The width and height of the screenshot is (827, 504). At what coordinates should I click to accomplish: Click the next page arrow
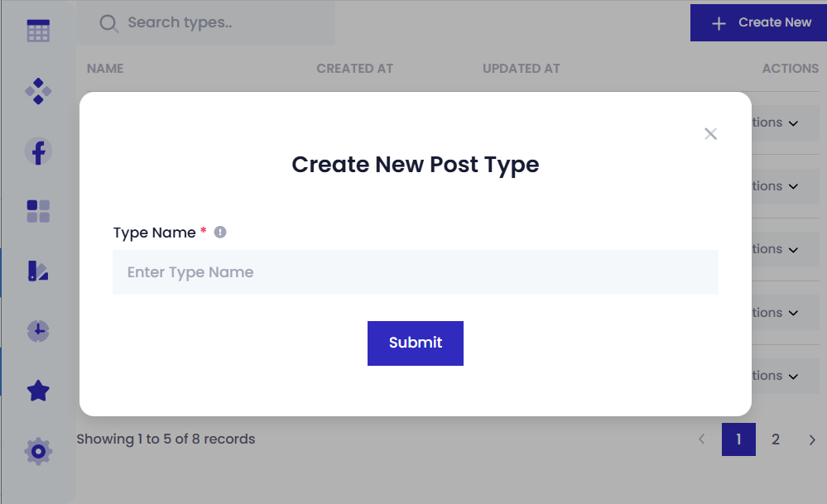812,439
